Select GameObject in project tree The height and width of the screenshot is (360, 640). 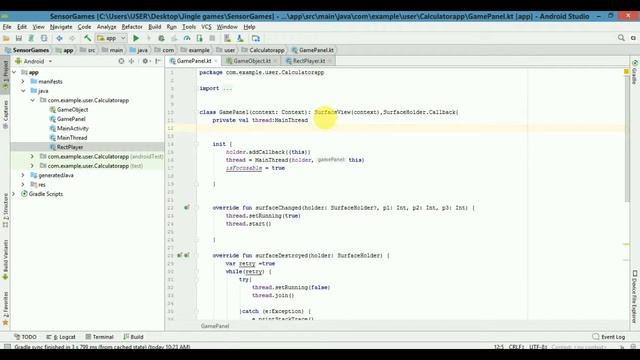pos(72,109)
